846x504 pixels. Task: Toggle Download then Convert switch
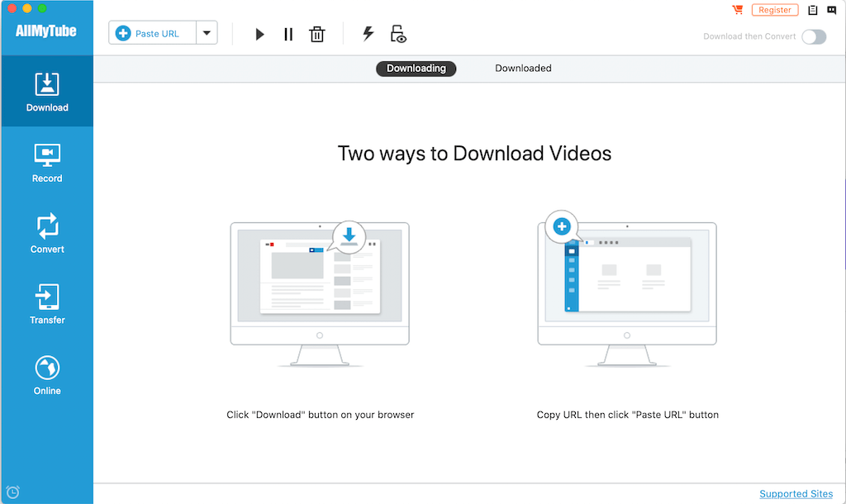813,36
